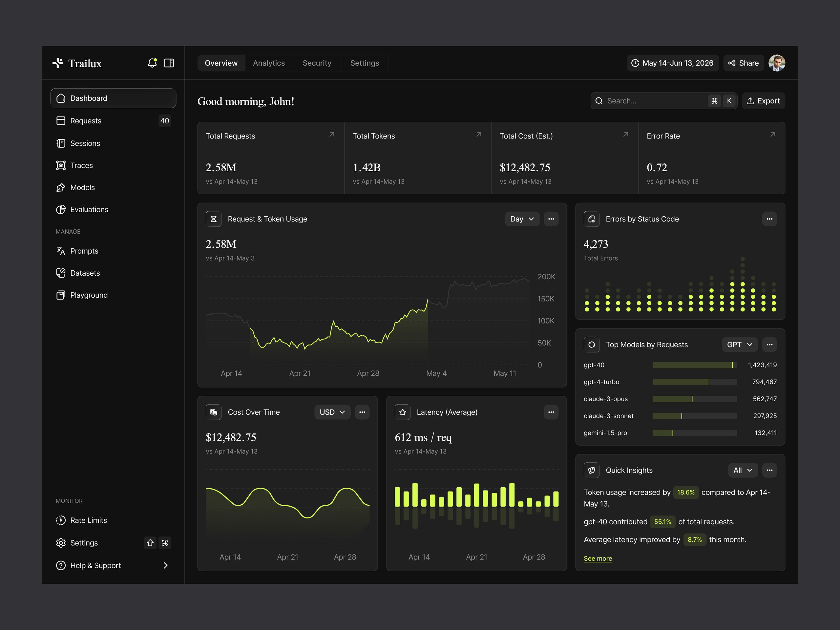The height and width of the screenshot is (630, 840).
Task: Open Error Rate card arrow
Action: (772, 135)
